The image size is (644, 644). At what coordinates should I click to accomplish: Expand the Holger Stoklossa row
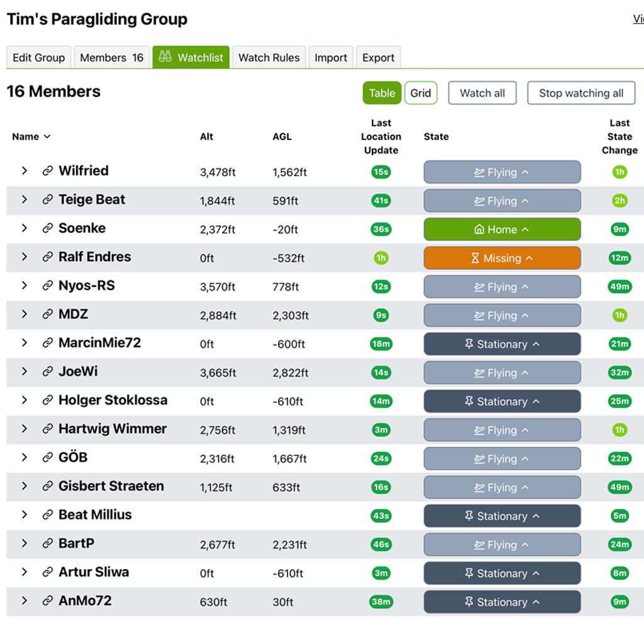click(x=25, y=400)
